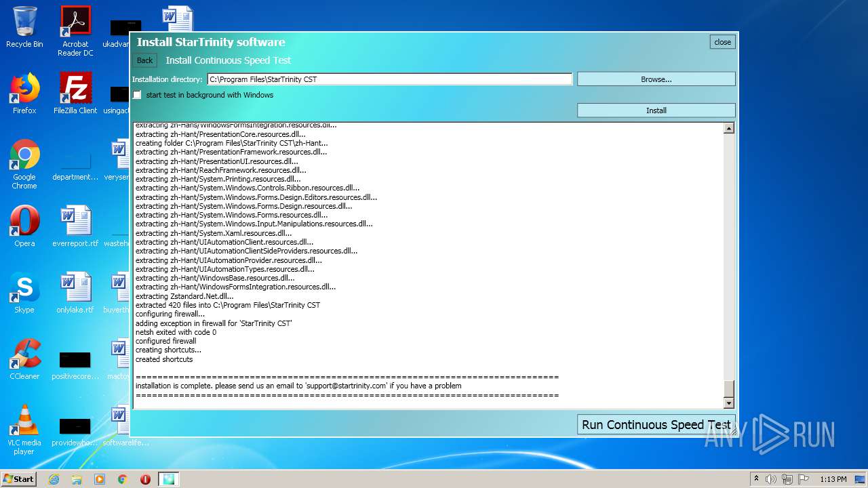Viewport: 868px width, 488px height.
Task: Click the 'configured firewall' log line
Action: pyautogui.click(x=165, y=341)
